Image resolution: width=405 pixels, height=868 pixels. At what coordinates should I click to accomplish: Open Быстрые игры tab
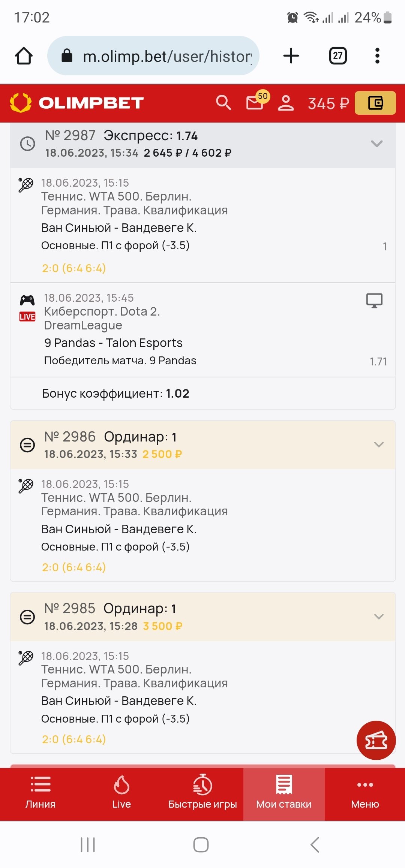pos(202,794)
